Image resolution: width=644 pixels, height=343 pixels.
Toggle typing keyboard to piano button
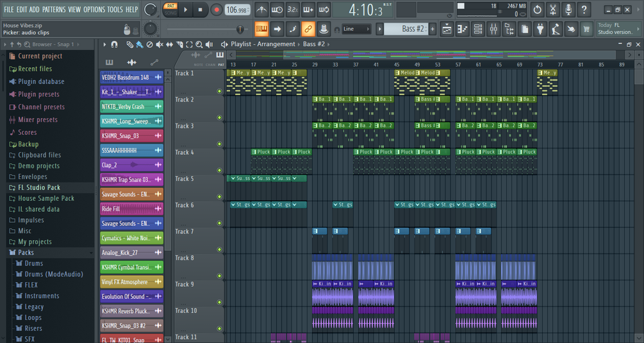(261, 29)
